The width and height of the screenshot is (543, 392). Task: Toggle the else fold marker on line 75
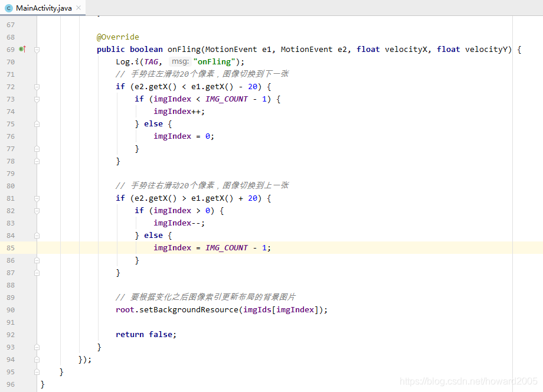(x=37, y=124)
